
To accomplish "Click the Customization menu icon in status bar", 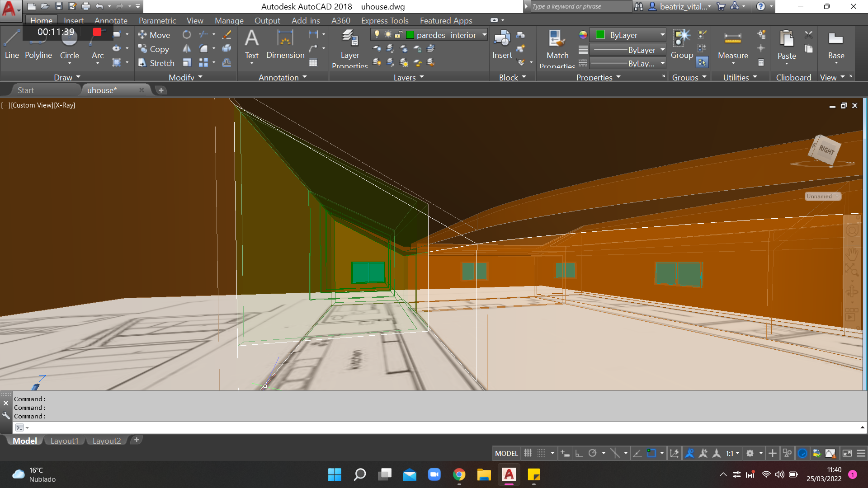I will [x=861, y=453].
